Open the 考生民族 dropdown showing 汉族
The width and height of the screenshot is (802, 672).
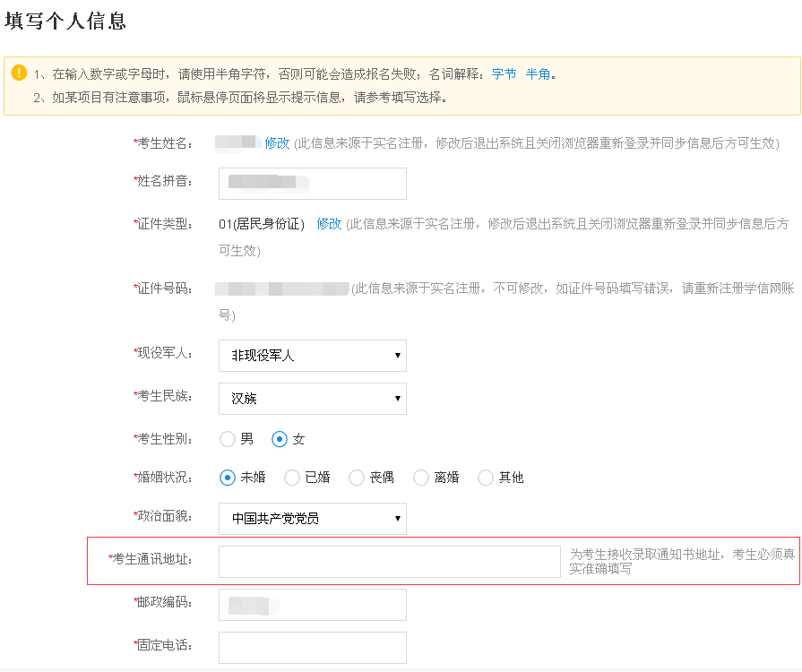312,399
